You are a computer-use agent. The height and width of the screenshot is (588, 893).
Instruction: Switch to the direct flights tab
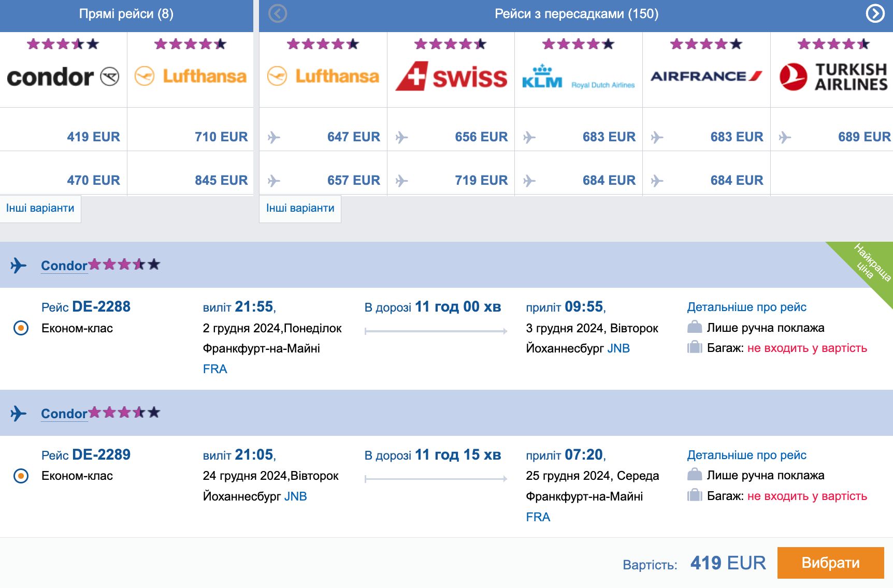(x=126, y=14)
